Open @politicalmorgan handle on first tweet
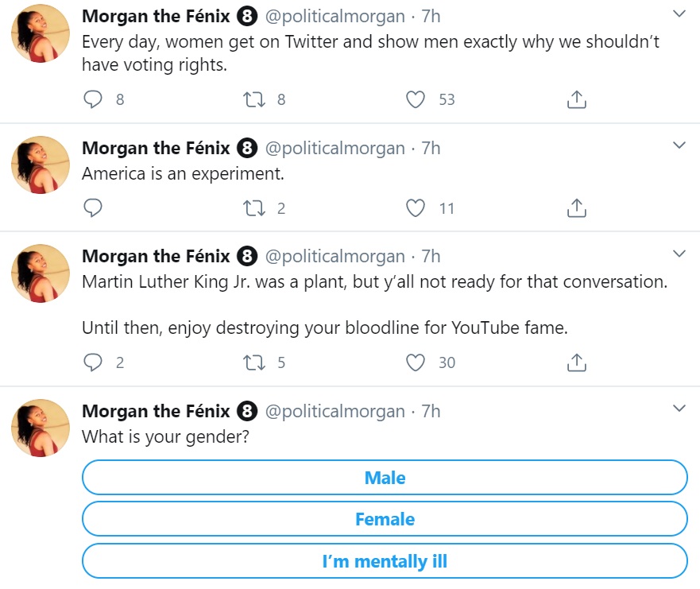Screen dimensions: 700x589 pyautogui.click(x=335, y=17)
